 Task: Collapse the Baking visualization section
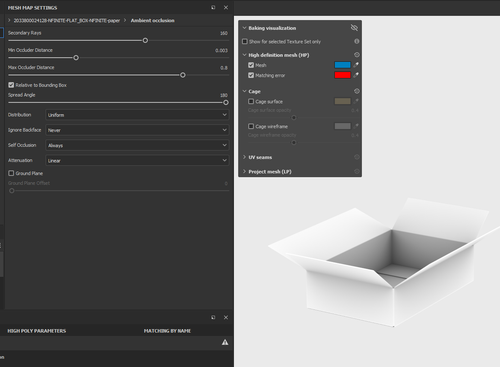[x=244, y=28]
